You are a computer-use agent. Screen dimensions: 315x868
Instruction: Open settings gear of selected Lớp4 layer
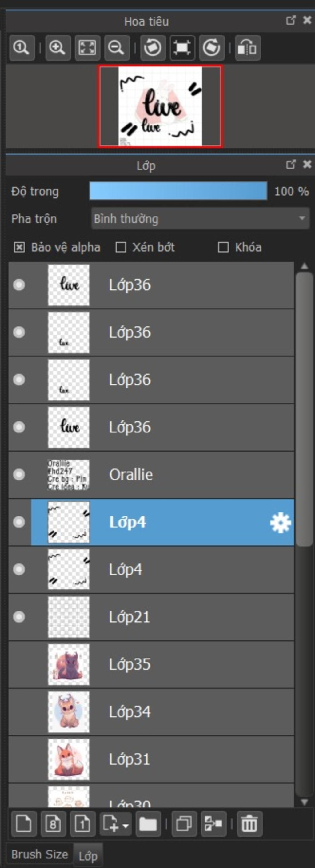(x=280, y=523)
